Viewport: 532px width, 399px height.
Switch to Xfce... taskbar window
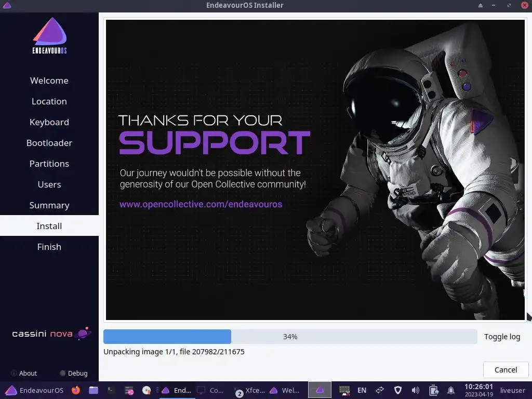click(x=250, y=390)
